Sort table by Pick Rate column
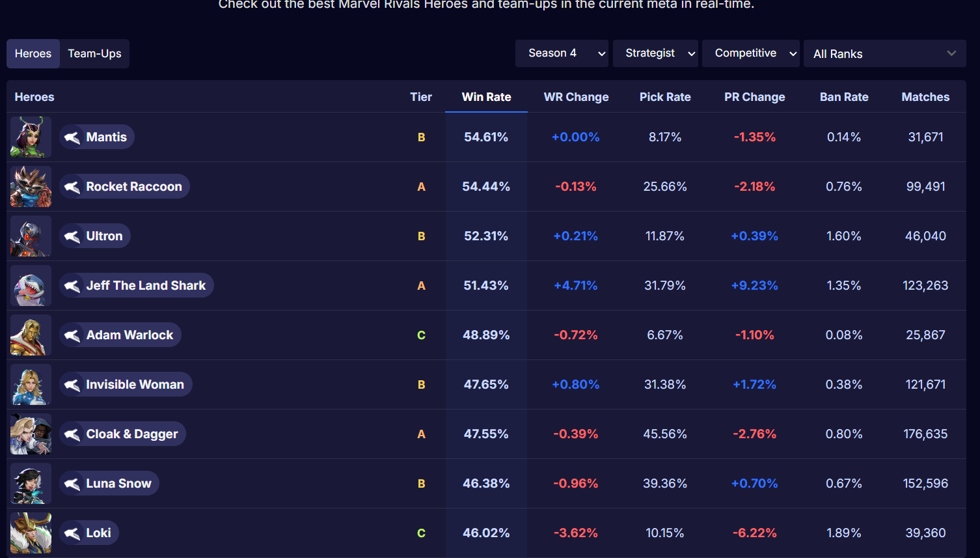The width and height of the screenshot is (980, 558). click(665, 97)
